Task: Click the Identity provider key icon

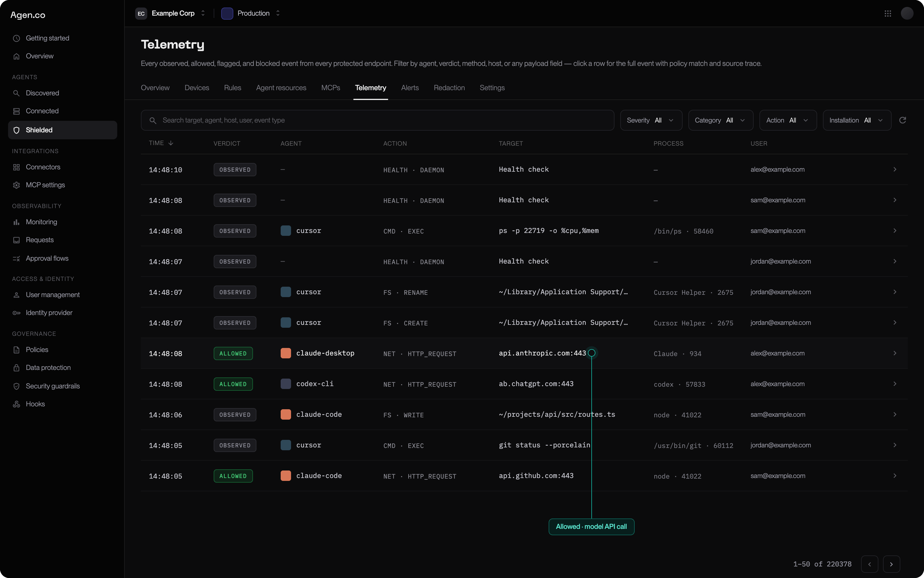Action: pos(16,313)
